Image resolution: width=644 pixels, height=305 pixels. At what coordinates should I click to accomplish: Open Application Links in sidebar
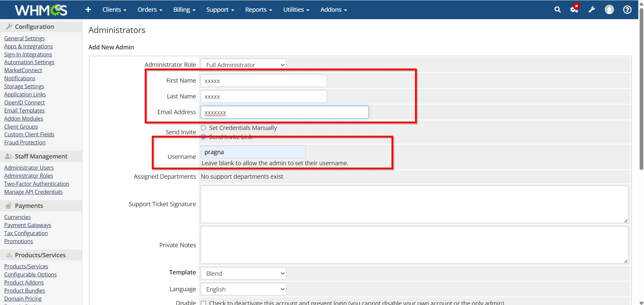[25, 94]
